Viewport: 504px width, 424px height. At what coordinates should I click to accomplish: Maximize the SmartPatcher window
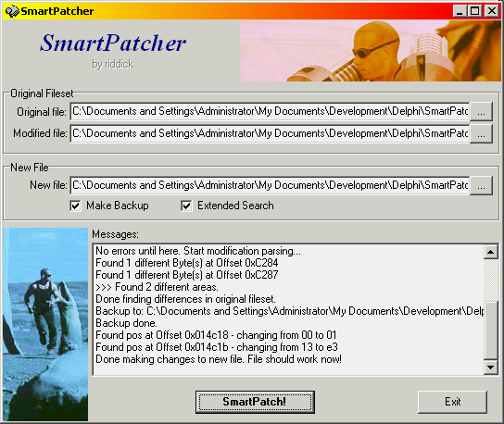pos(474,11)
